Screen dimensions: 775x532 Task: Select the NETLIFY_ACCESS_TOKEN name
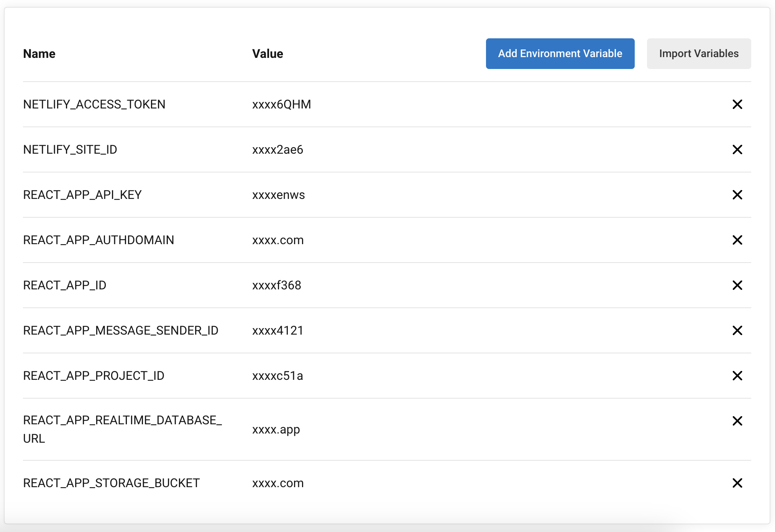(x=94, y=104)
